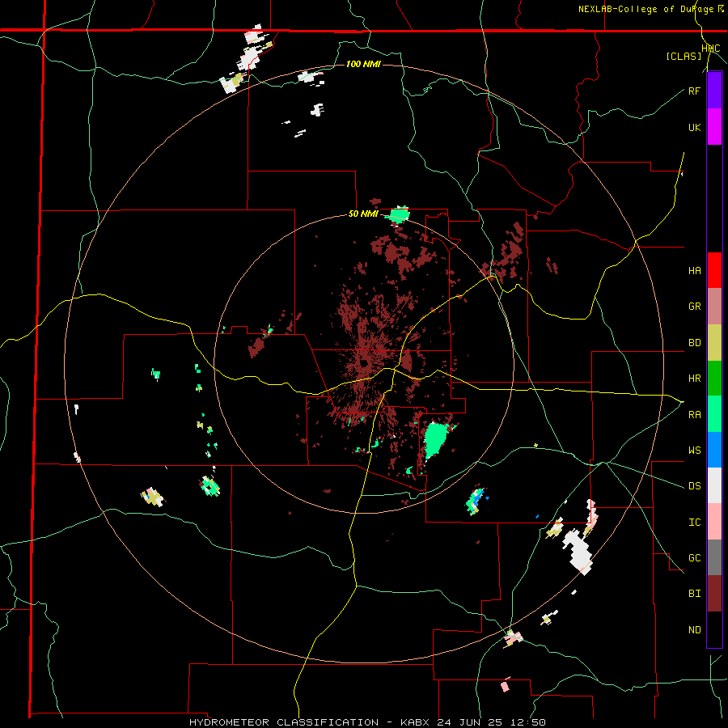Click the large white dry snow echo southeast
The image size is (728, 728).
tap(578, 552)
